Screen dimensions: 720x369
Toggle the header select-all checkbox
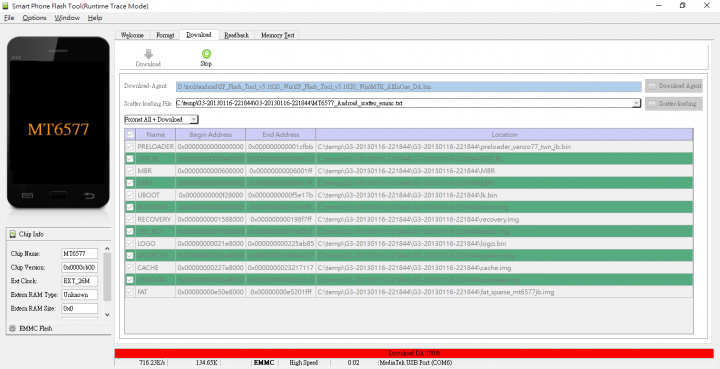click(130, 134)
